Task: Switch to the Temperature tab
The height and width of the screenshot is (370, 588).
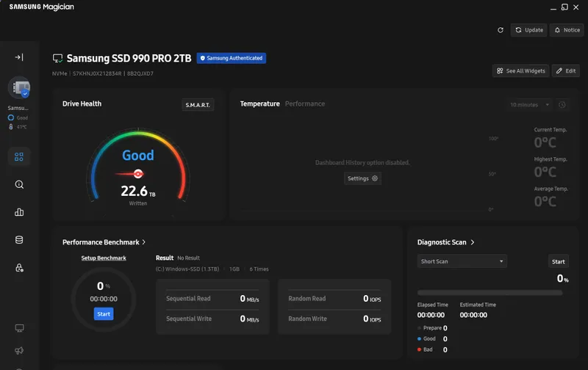Action: pyautogui.click(x=260, y=104)
